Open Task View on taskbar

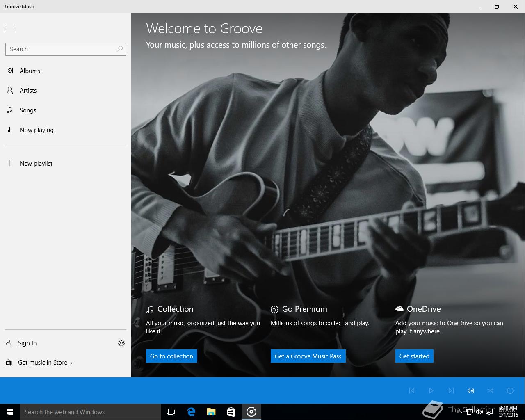[171, 412]
